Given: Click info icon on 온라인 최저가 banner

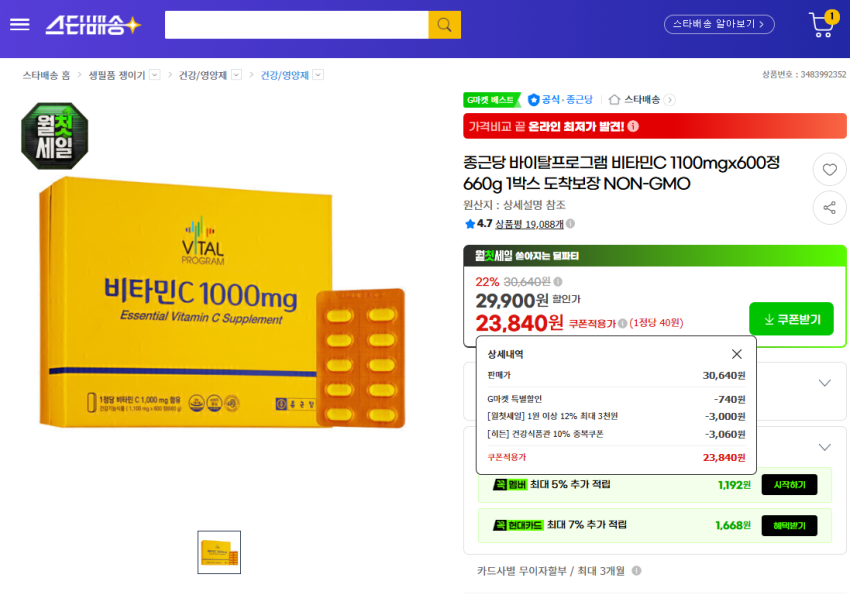Looking at the screenshot, I should tap(633, 126).
